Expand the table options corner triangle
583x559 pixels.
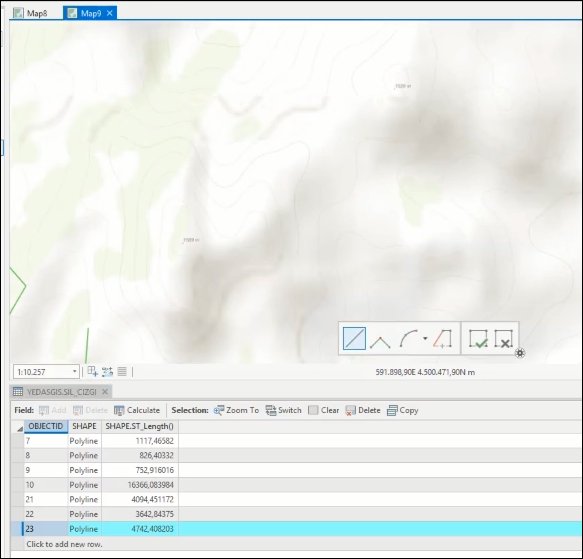[20, 429]
